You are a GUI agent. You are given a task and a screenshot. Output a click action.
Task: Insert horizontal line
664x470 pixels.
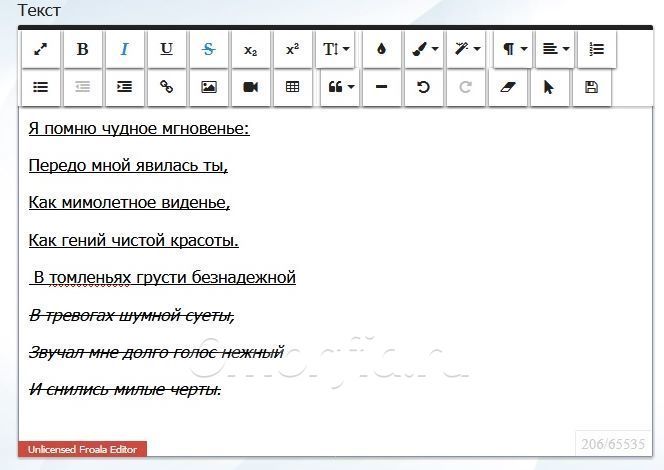click(381, 88)
